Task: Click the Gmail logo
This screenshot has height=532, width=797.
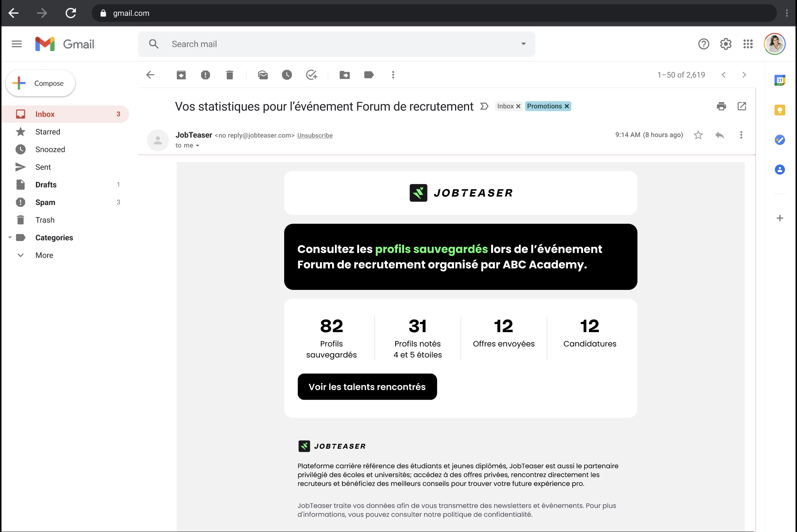Action: pos(65,44)
